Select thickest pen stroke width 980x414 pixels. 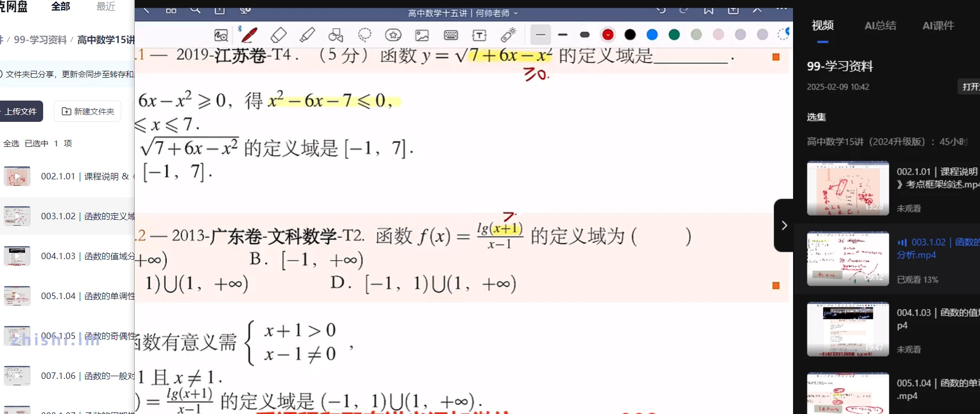[585, 35]
